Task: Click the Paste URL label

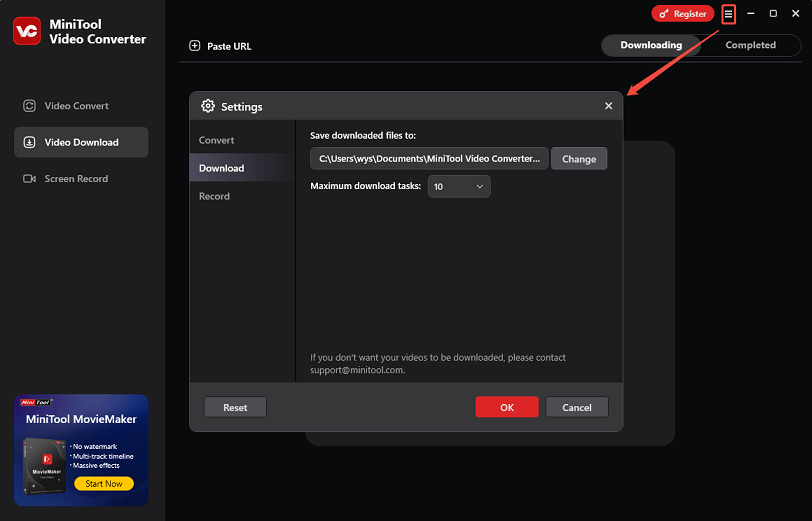Action: pyautogui.click(x=229, y=46)
